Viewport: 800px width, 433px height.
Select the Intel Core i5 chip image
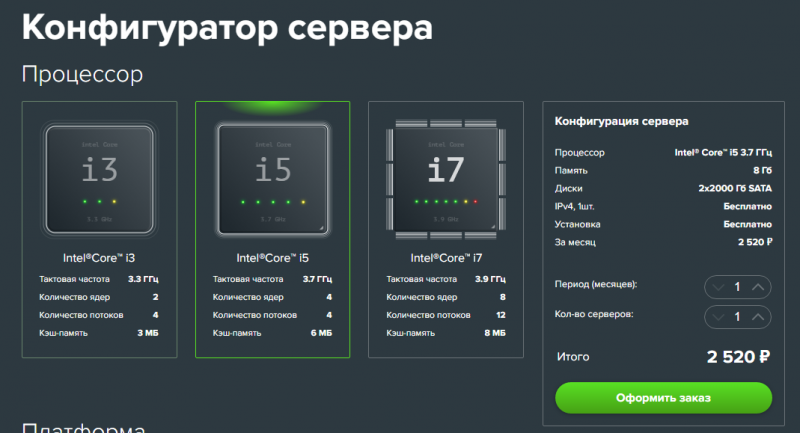(273, 180)
